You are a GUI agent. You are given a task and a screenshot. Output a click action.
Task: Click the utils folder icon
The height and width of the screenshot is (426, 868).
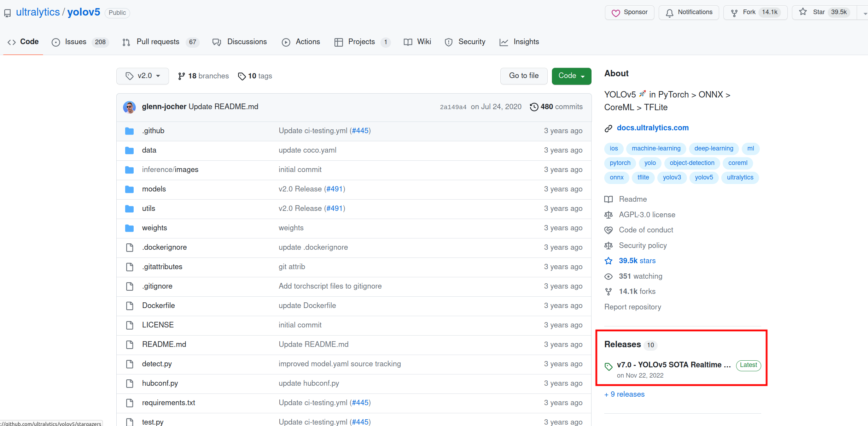pyautogui.click(x=129, y=209)
